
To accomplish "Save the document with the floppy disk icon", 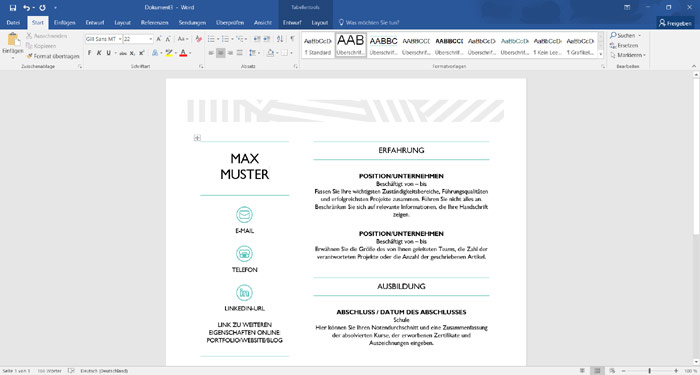I will [x=13, y=8].
